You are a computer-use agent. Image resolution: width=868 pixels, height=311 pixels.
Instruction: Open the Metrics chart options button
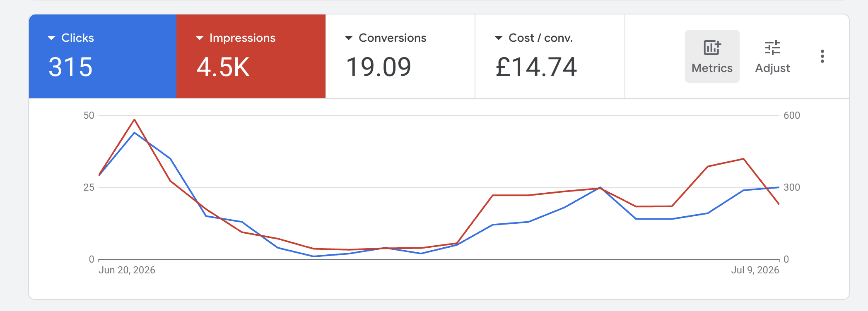coord(712,56)
